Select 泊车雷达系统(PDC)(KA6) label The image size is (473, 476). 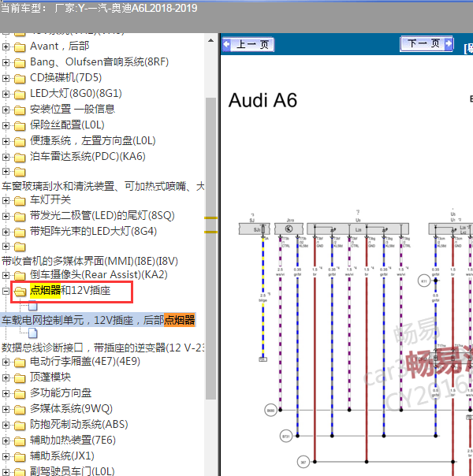pos(88,157)
